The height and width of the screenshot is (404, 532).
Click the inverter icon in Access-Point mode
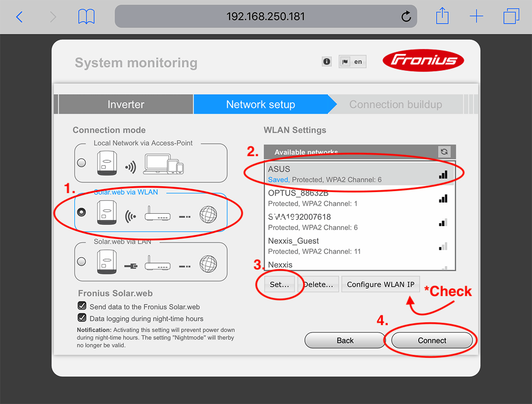point(107,163)
